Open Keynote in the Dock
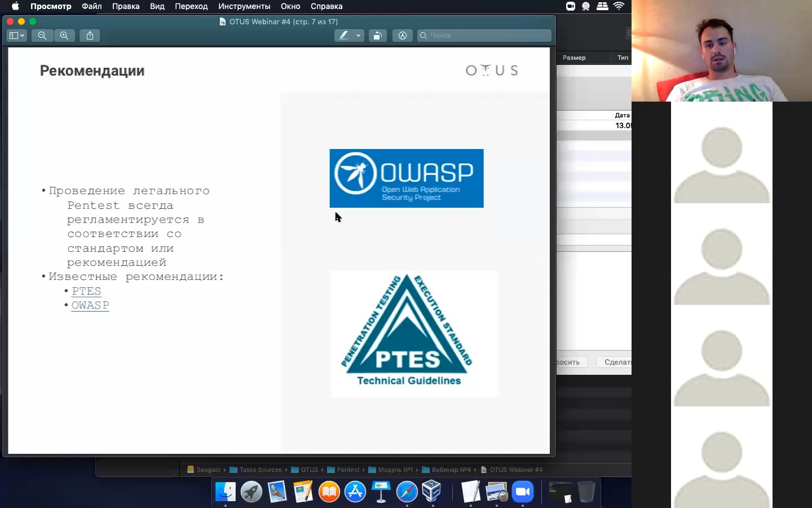 (x=381, y=492)
